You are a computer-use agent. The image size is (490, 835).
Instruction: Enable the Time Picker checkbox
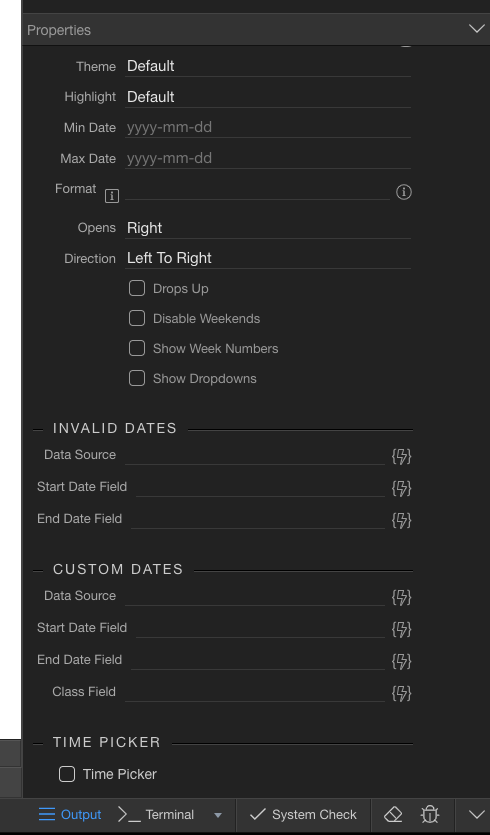67,774
